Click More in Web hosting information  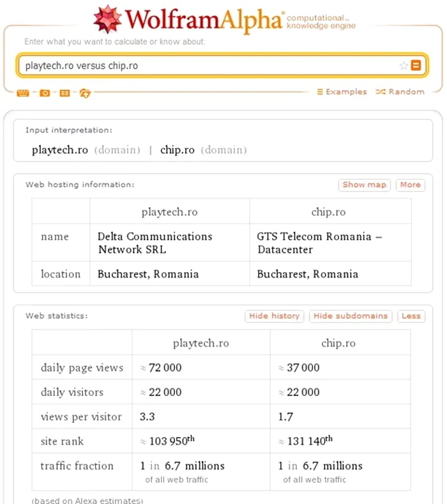click(x=411, y=185)
